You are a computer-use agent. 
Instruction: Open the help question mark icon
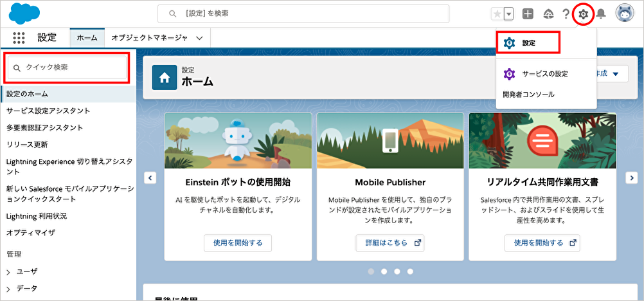point(566,14)
